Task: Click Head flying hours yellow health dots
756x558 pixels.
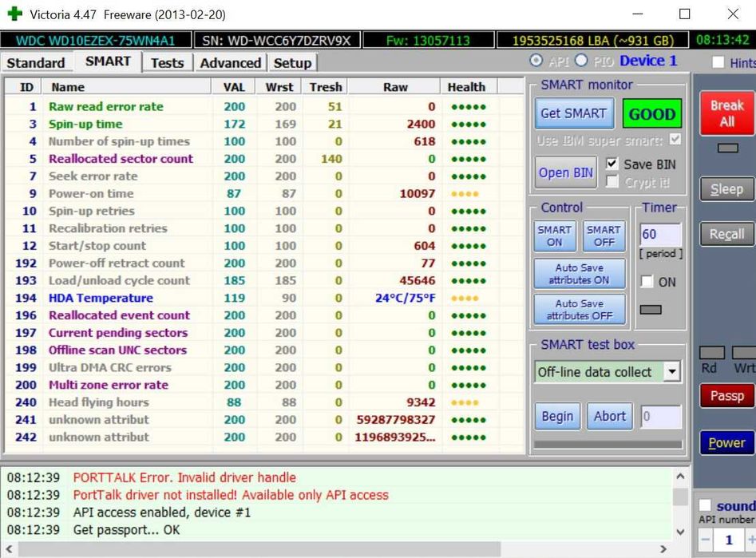Action: click(x=465, y=402)
